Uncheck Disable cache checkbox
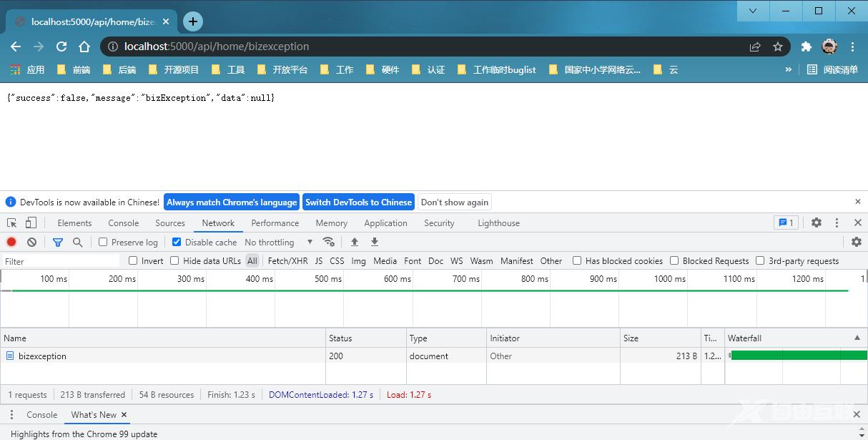Image resolution: width=868 pixels, height=440 pixels. [x=177, y=243]
